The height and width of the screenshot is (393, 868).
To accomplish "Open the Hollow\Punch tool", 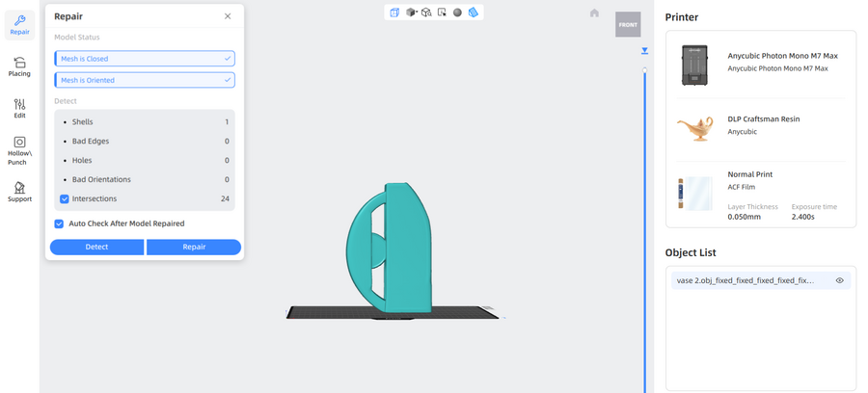I will pyautogui.click(x=19, y=151).
